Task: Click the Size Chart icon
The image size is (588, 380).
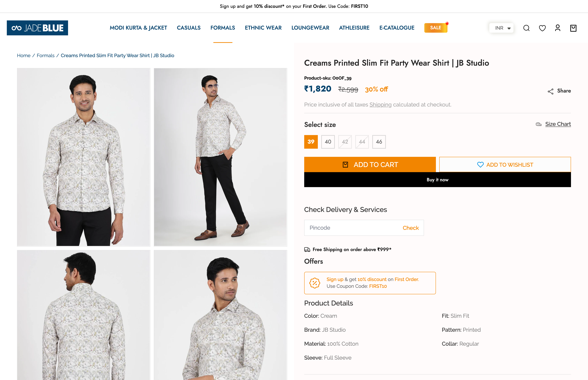Action: click(x=539, y=124)
